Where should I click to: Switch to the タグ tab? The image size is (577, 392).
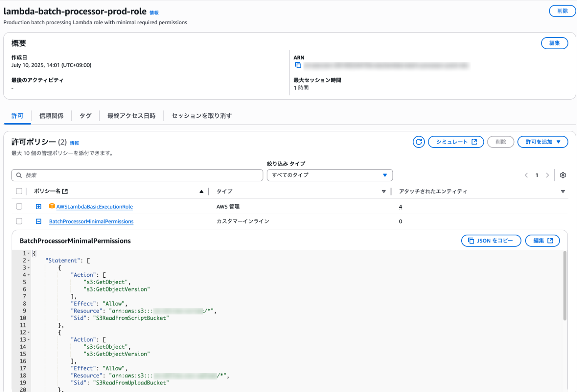[x=85, y=116]
